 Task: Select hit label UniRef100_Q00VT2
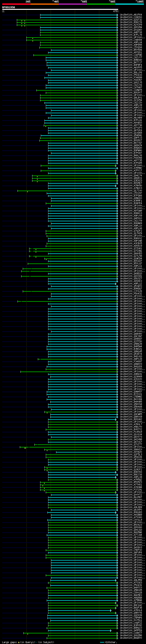click(131, 495)
